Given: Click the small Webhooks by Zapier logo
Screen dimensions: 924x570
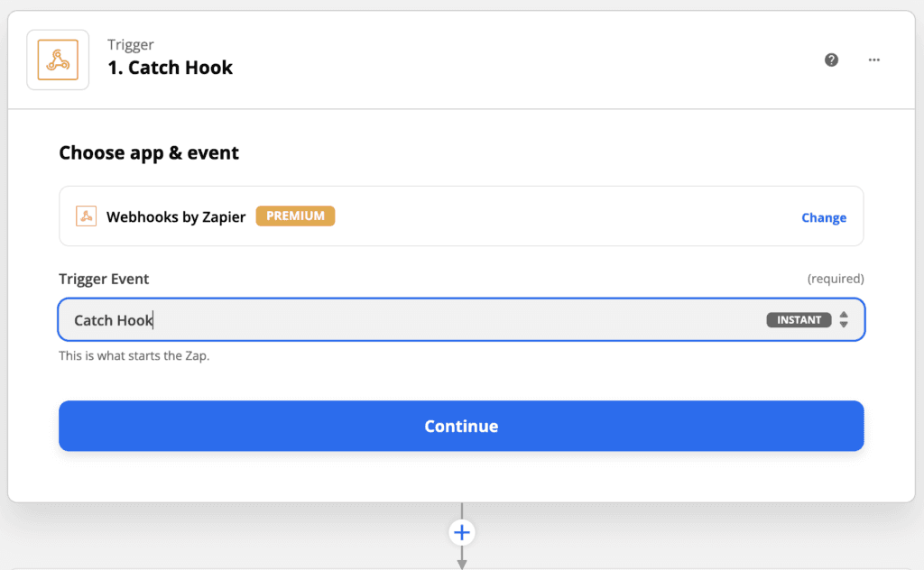Looking at the screenshot, I should point(86,216).
